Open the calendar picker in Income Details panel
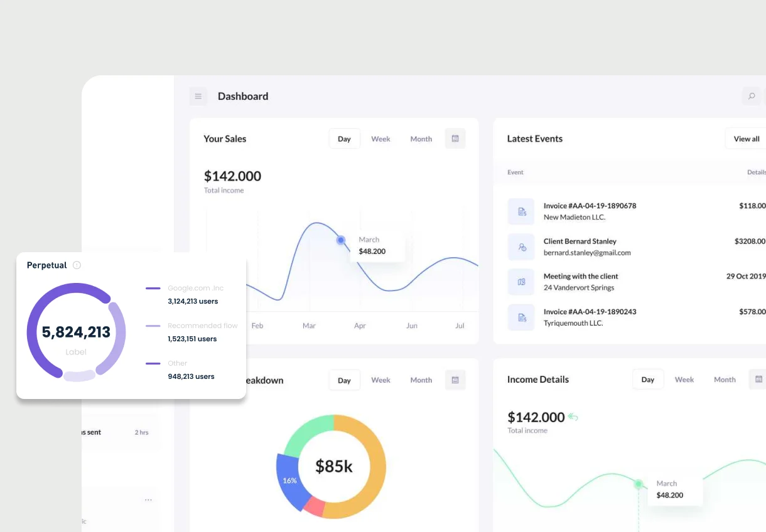The width and height of the screenshot is (766, 532). (x=758, y=379)
